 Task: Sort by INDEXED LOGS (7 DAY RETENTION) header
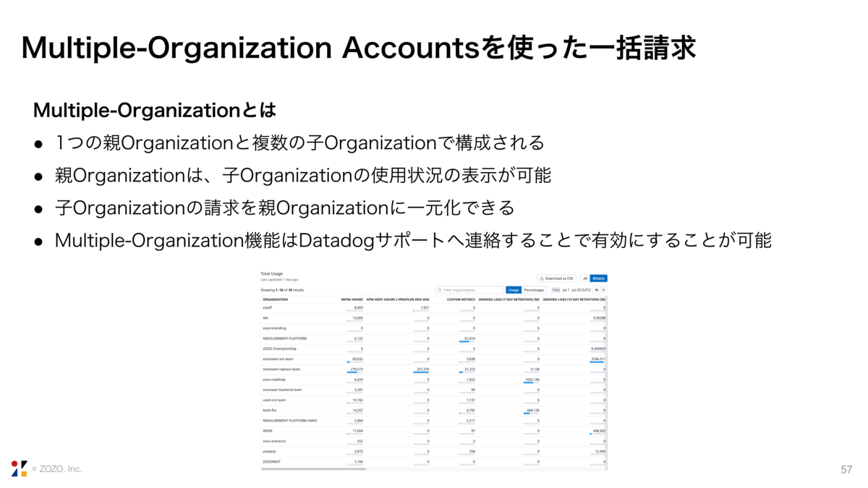point(509,299)
